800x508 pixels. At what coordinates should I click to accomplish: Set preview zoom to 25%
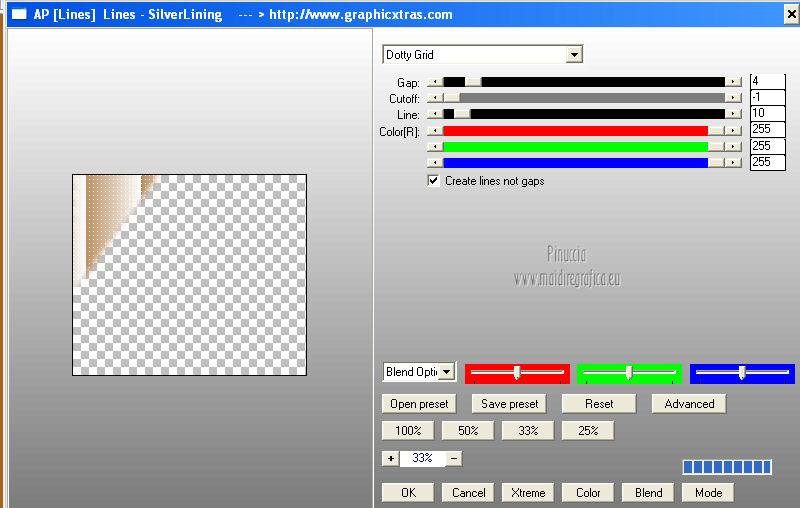[x=588, y=430]
